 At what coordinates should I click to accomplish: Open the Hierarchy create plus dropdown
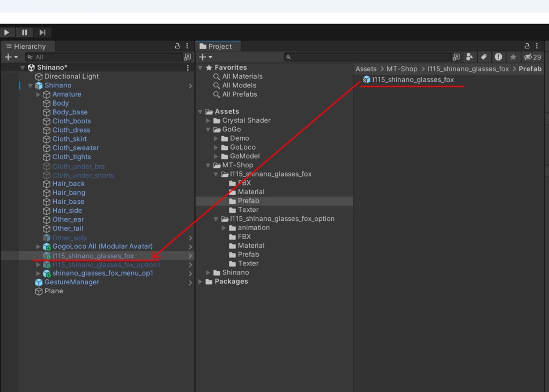[x=11, y=57]
